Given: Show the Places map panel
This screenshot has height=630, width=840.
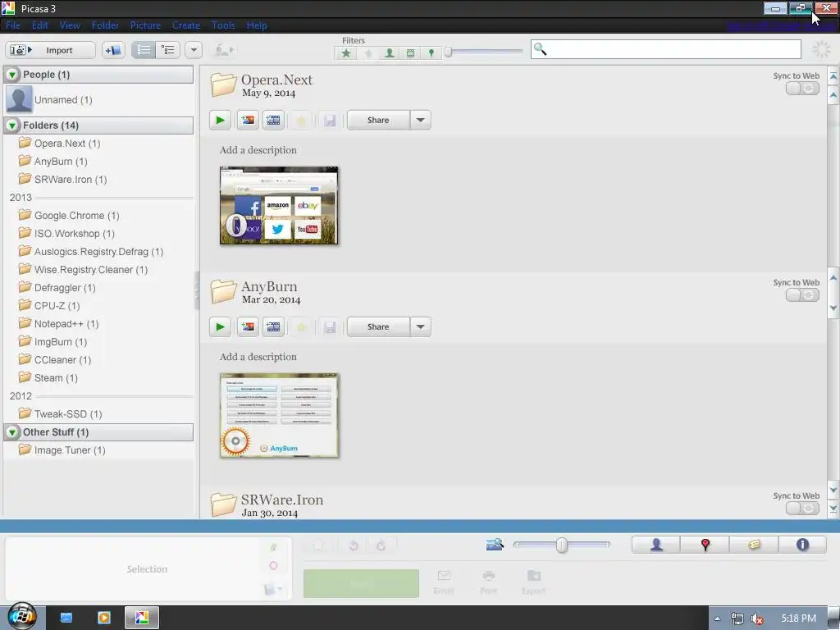Looking at the screenshot, I should tap(705, 545).
